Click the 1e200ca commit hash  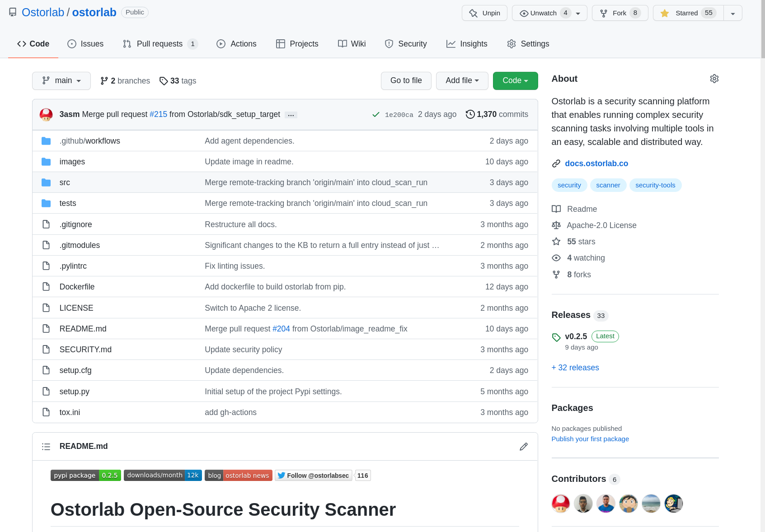[x=399, y=115]
